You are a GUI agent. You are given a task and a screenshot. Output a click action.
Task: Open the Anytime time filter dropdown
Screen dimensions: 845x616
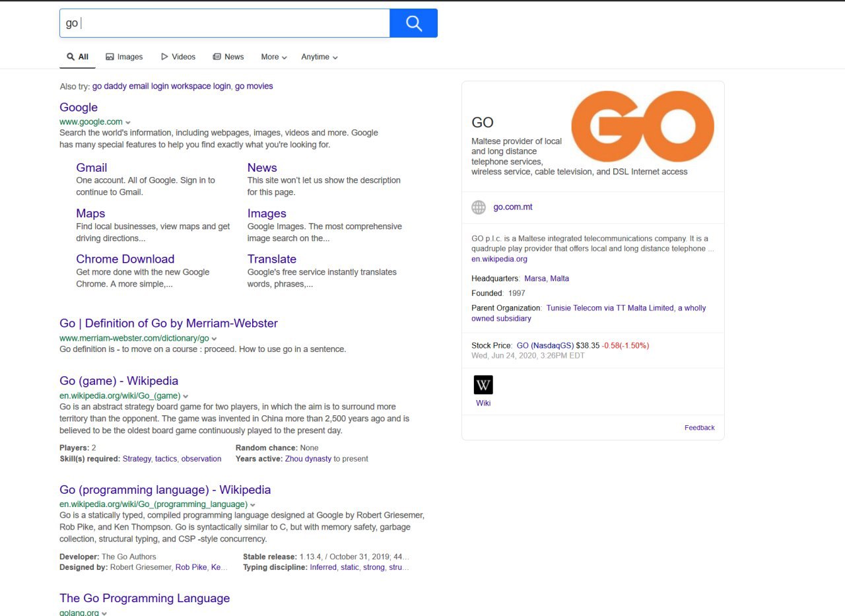[x=320, y=57]
